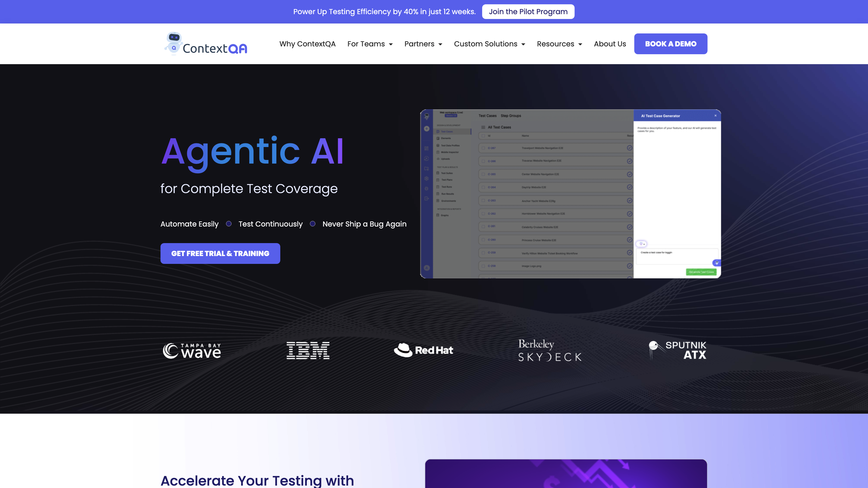The width and height of the screenshot is (868, 488).
Task: Click the IBM logo
Action: click(x=308, y=350)
